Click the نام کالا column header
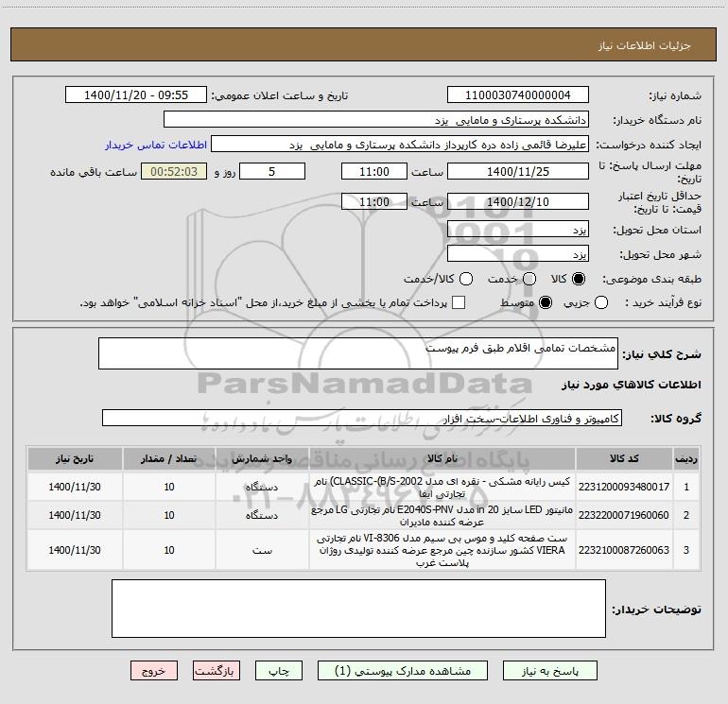 [442, 458]
